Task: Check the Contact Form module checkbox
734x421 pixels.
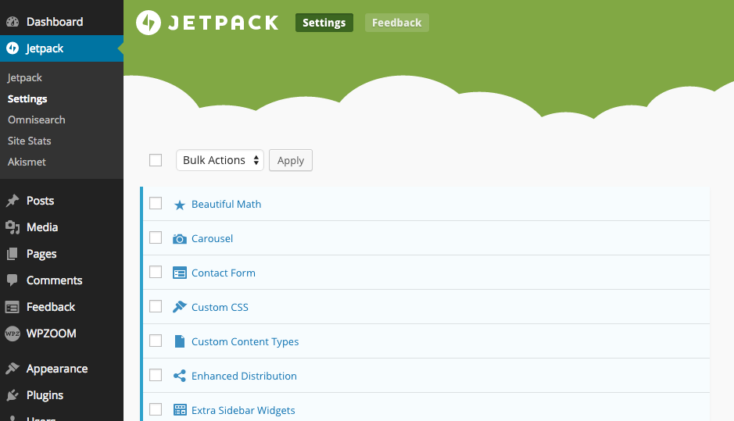Action: (155, 272)
